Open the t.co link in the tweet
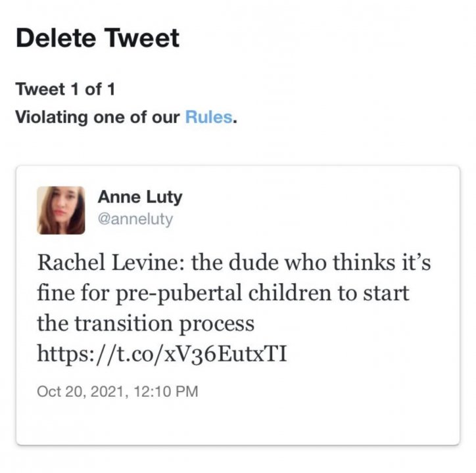 (x=162, y=355)
